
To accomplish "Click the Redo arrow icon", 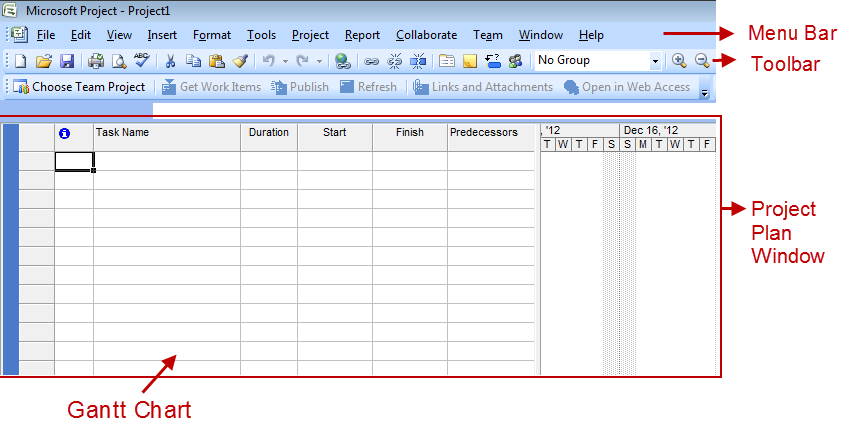I will [x=302, y=61].
